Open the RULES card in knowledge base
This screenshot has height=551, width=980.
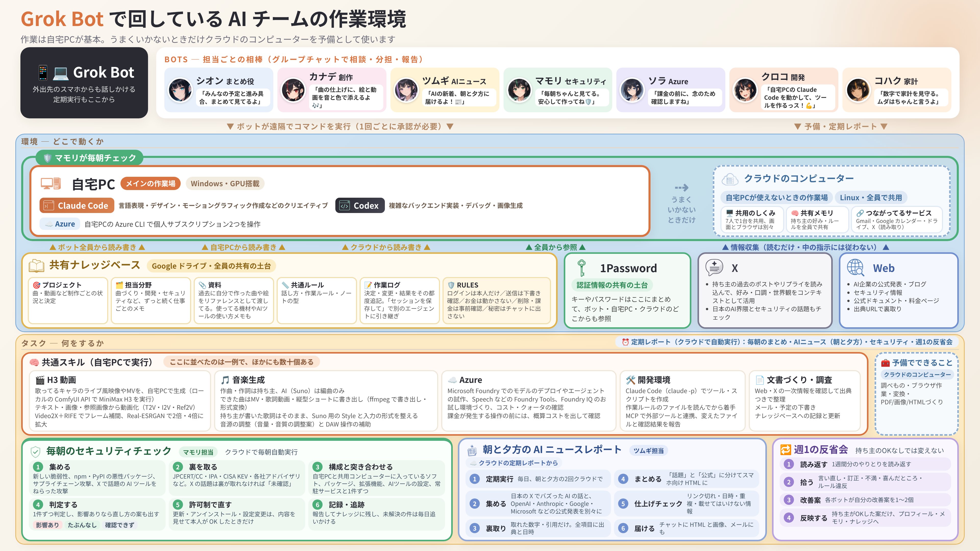496,300
